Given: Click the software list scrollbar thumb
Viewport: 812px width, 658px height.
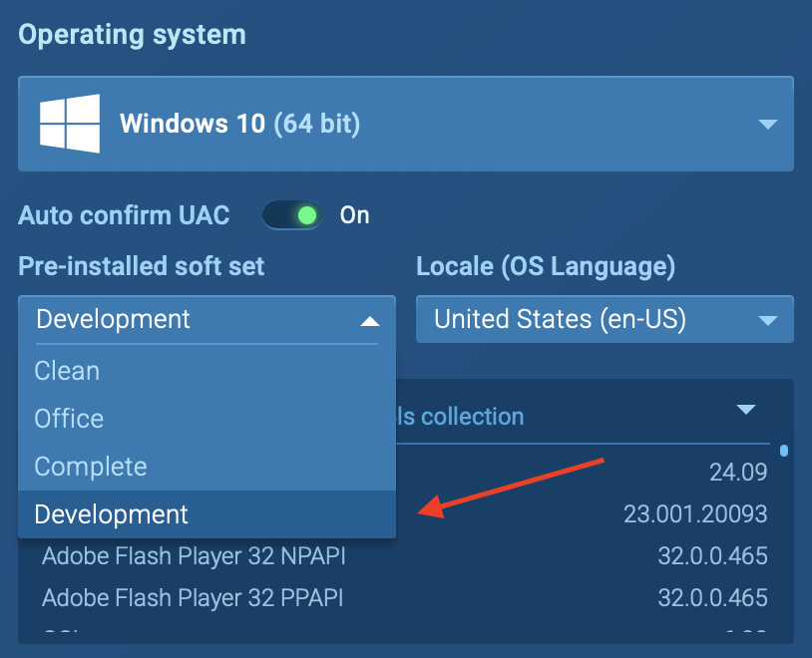Looking at the screenshot, I should [784, 451].
